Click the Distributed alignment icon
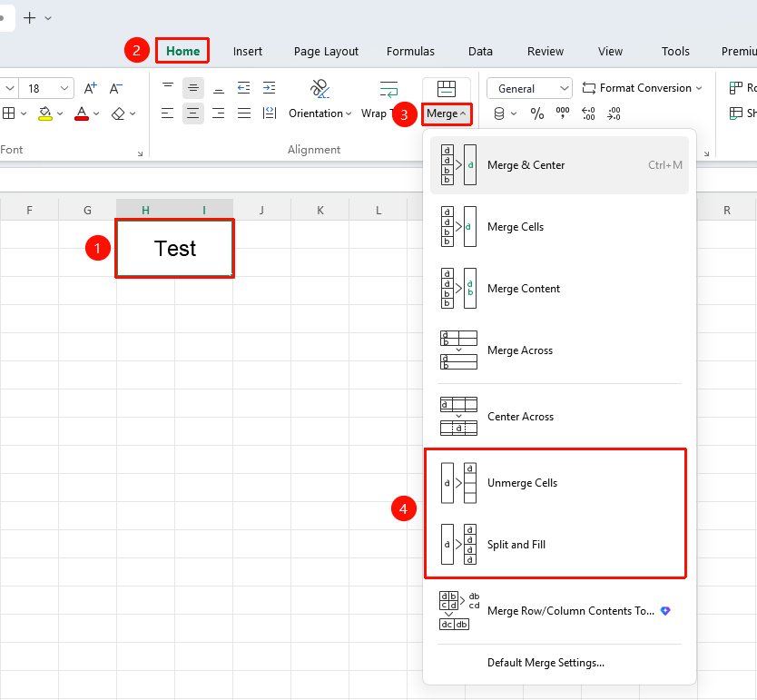757x700 pixels. tap(270, 113)
